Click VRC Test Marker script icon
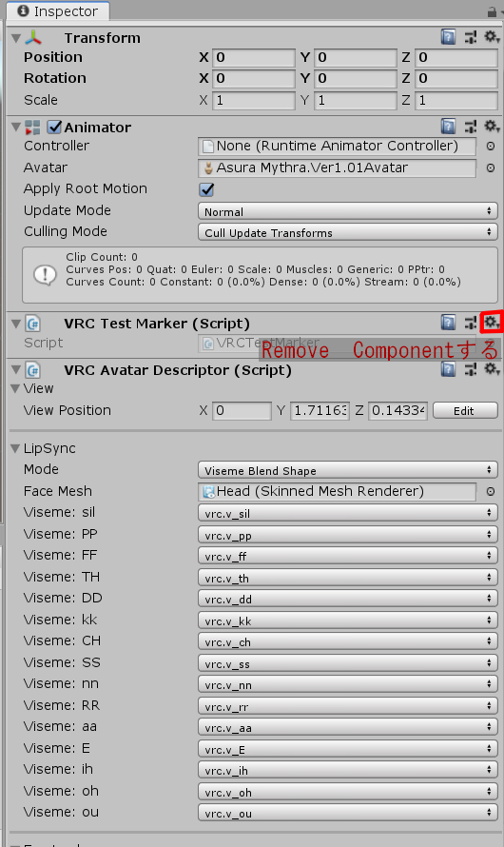This screenshot has height=847, width=504. click(33, 324)
